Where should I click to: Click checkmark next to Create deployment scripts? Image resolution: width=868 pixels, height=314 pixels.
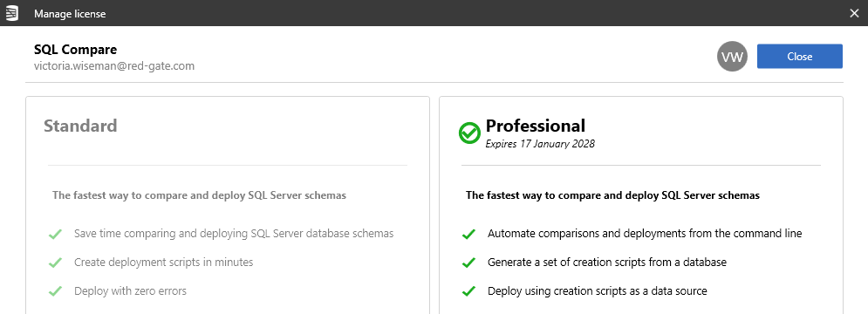(x=55, y=263)
